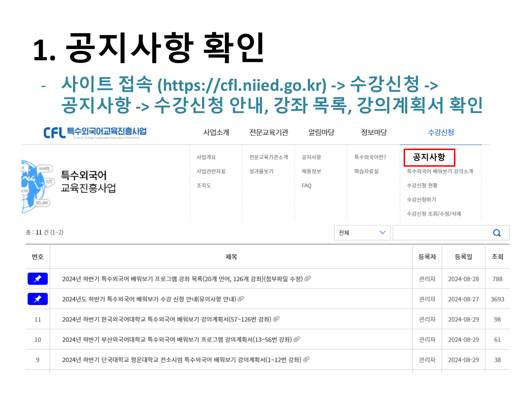
Task: Open the 수강신청 top menu
Action: [x=441, y=133]
